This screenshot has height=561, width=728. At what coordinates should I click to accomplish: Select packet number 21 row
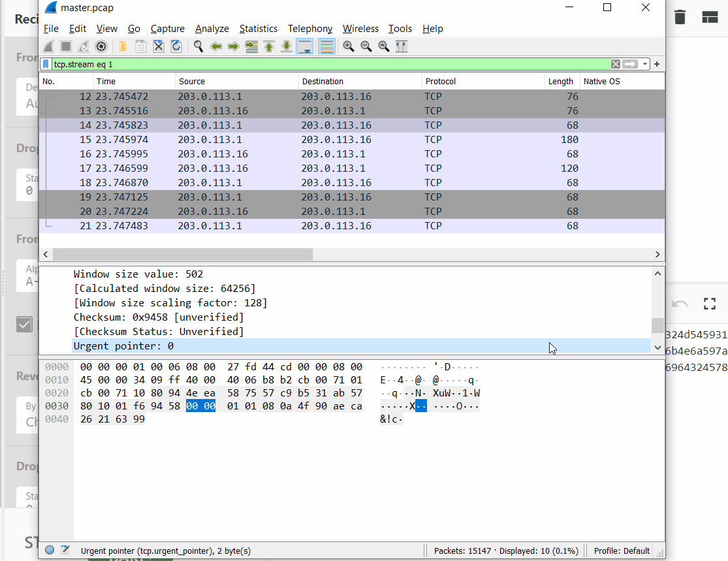pyautogui.click(x=352, y=226)
